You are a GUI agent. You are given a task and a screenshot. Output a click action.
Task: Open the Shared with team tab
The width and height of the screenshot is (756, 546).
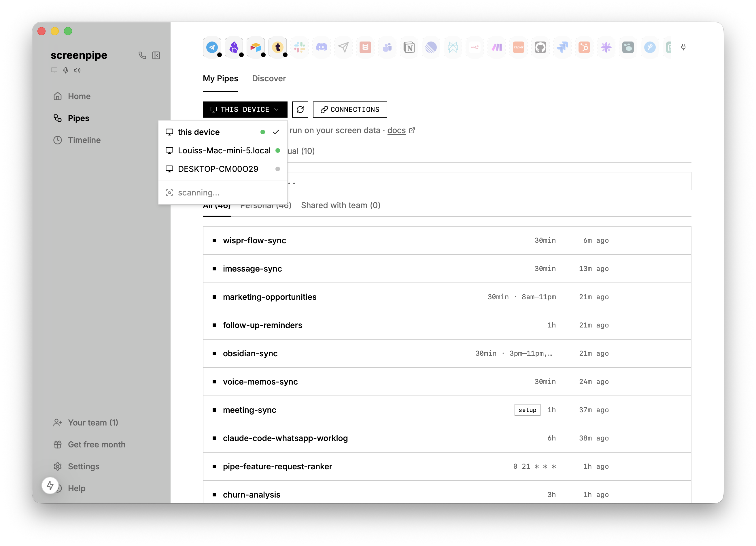point(340,205)
